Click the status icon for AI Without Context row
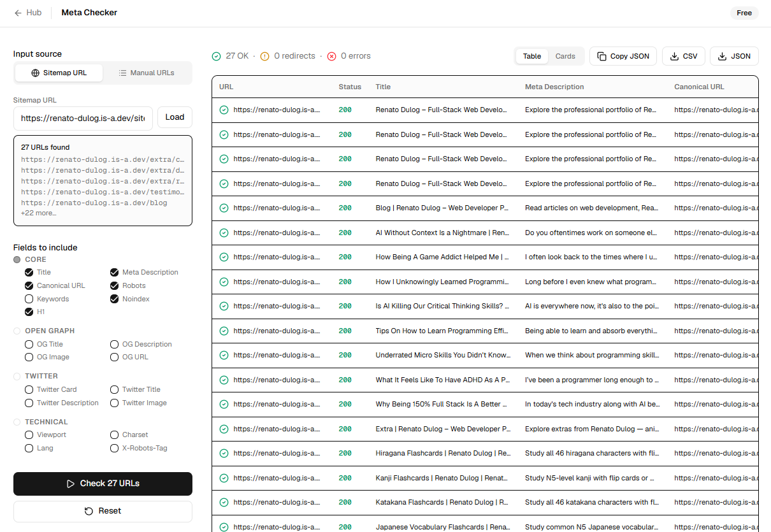771x532 pixels. pyautogui.click(x=224, y=233)
